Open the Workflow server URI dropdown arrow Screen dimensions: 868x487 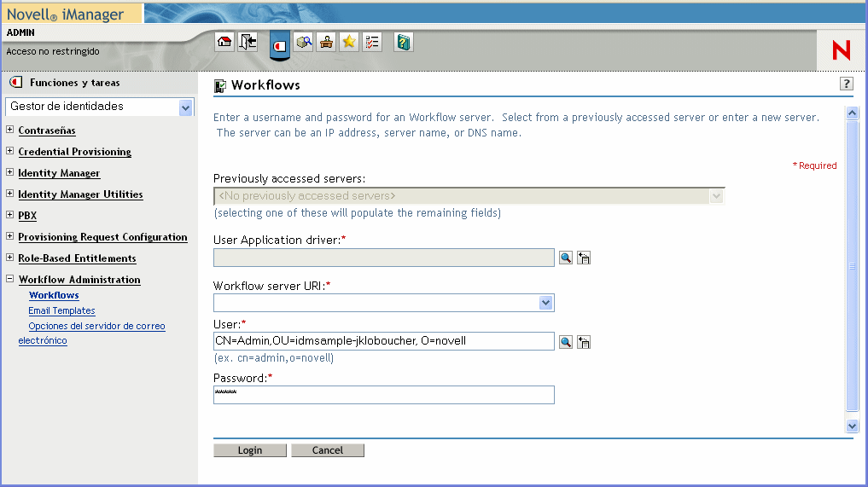pos(546,303)
